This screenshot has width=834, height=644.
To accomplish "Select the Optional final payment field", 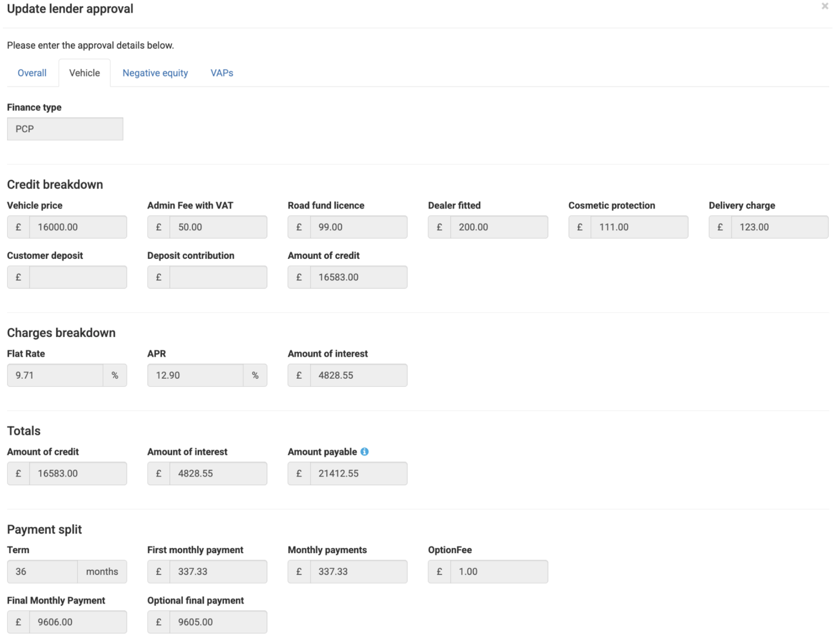I will point(218,622).
